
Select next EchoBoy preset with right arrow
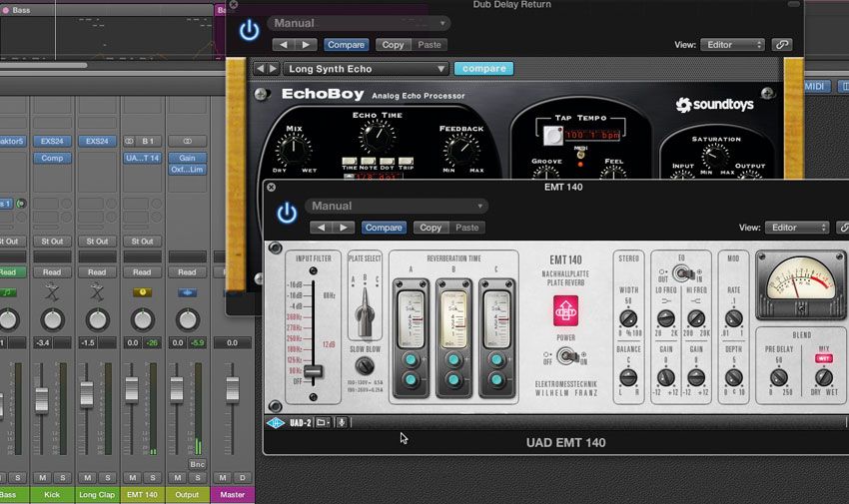pos(273,69)
